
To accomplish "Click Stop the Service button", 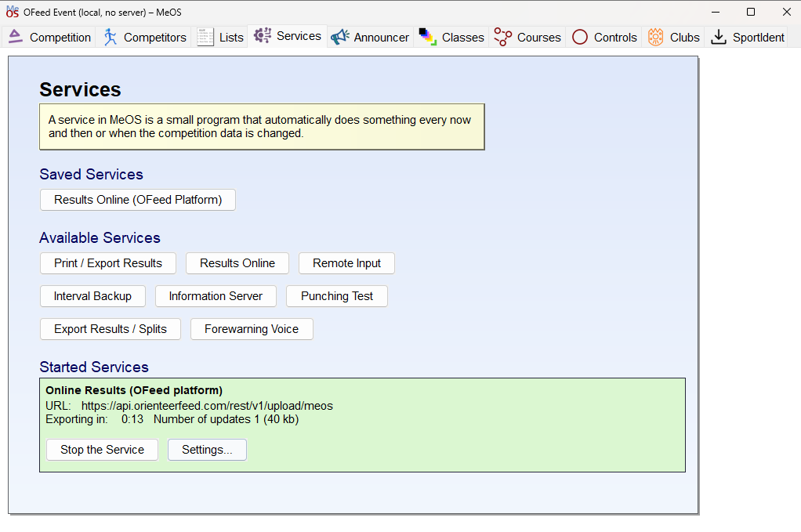I will tap(102, 450).
